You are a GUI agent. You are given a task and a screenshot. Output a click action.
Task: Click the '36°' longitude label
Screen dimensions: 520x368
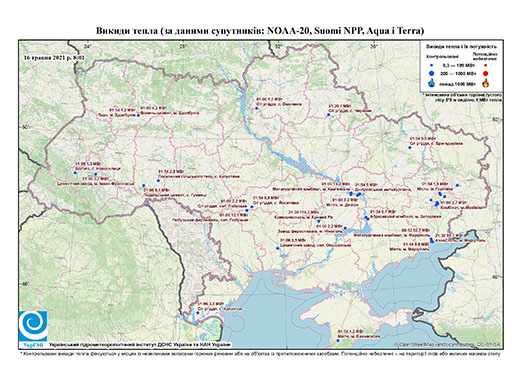pos(374,46)
